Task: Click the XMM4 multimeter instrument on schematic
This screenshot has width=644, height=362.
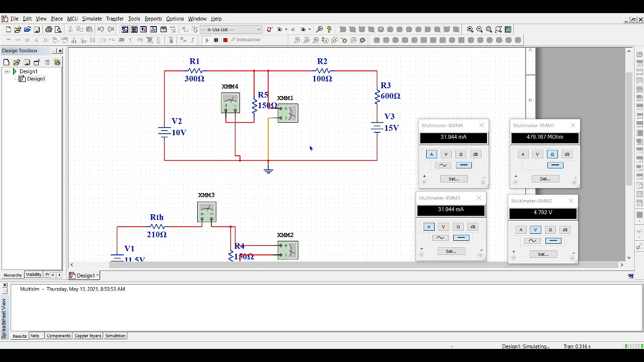Action: 230,103
